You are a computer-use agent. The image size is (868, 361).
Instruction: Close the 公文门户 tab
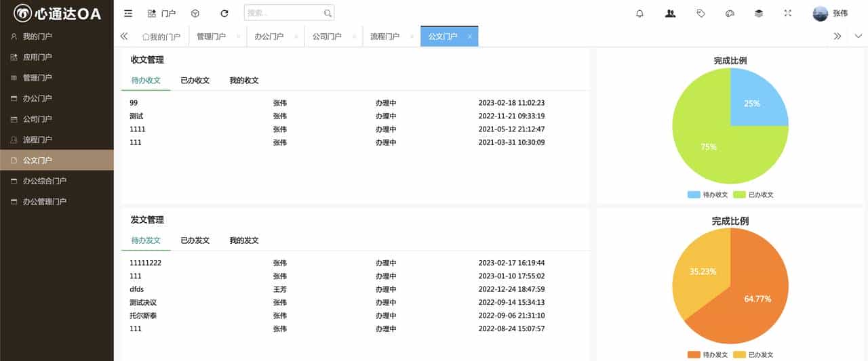point(469,37)
